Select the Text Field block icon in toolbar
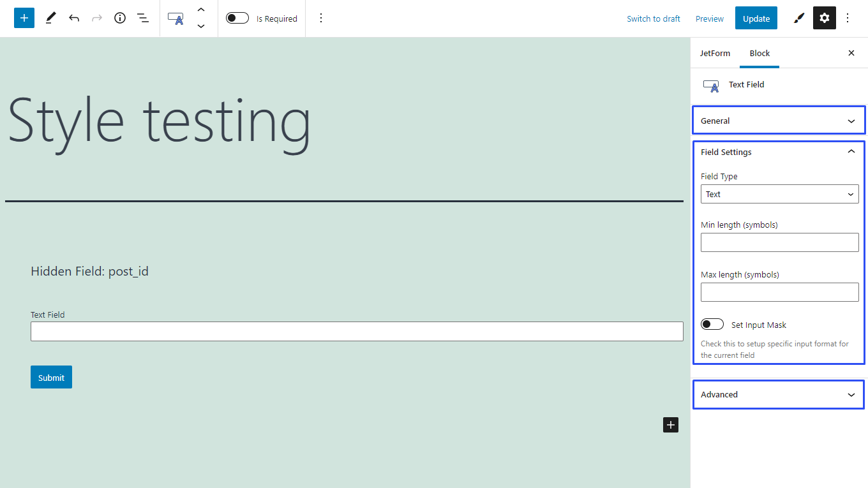 pos(175,18)
